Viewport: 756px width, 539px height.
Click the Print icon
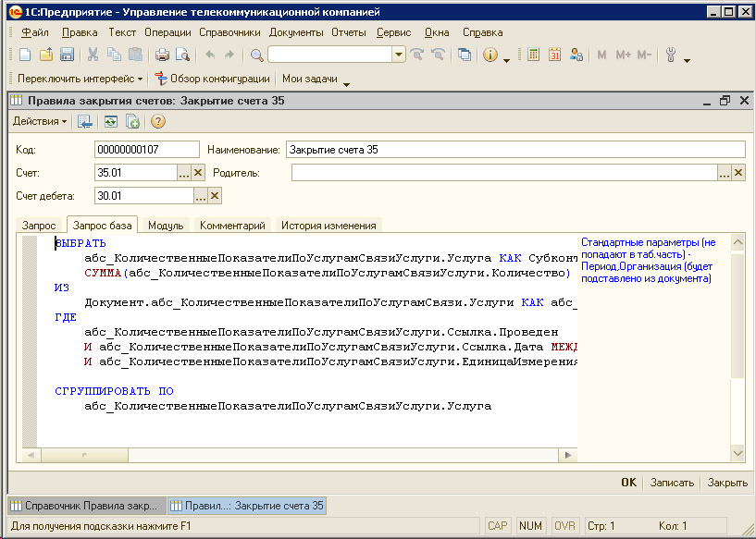[162, 55]
